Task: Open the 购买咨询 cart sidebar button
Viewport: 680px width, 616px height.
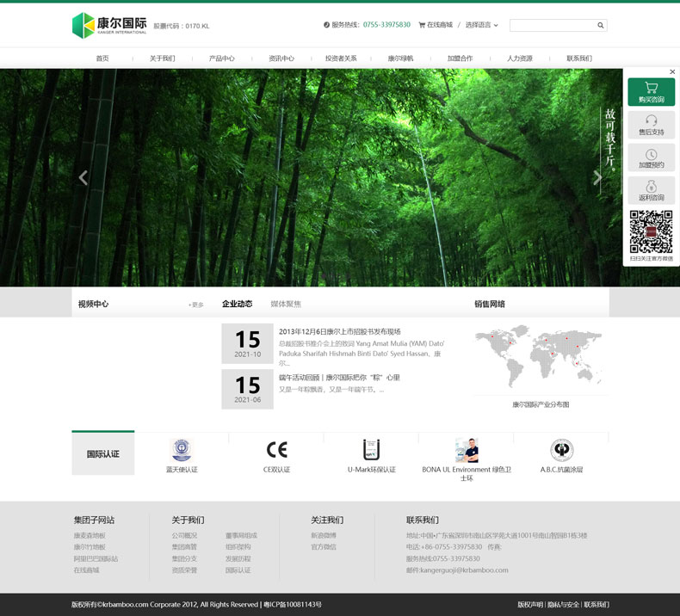Action: point(652,92)
